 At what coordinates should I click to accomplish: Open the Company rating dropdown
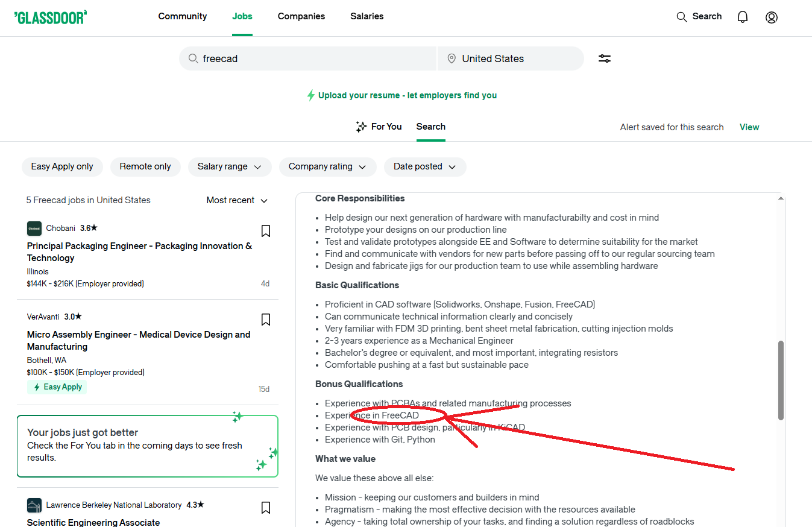327,166
